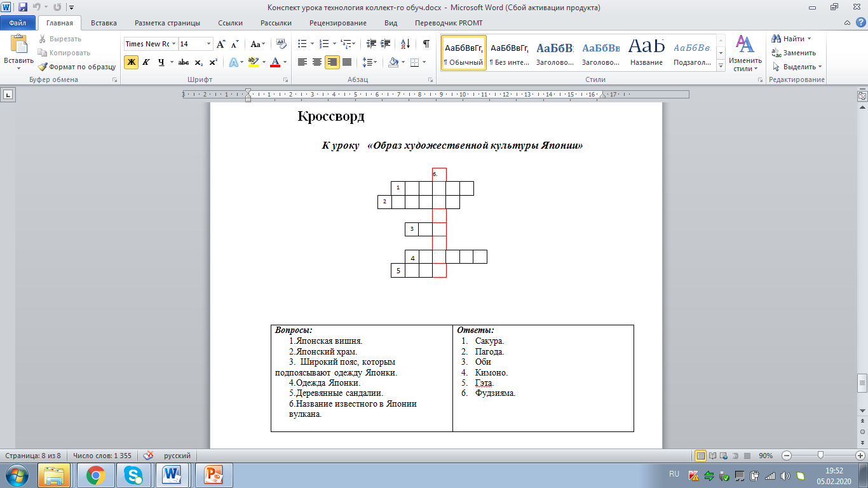This screenshot has width=868, height=488.
Task: Click Change Styles (Изменить стили)
Action: [x=745, y=53]
